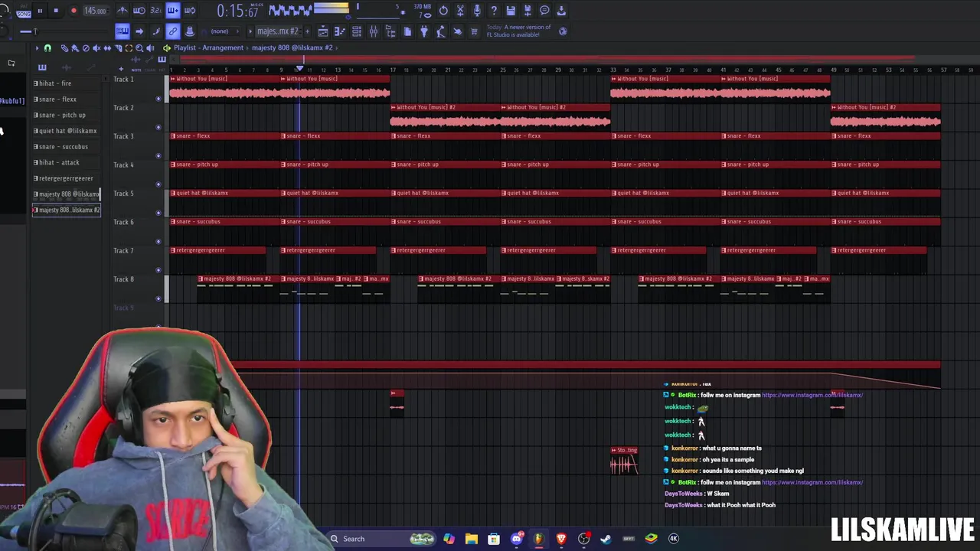Open File Explorer from the taskbar
Screen dimensions: 980x551
click(471, 539)
